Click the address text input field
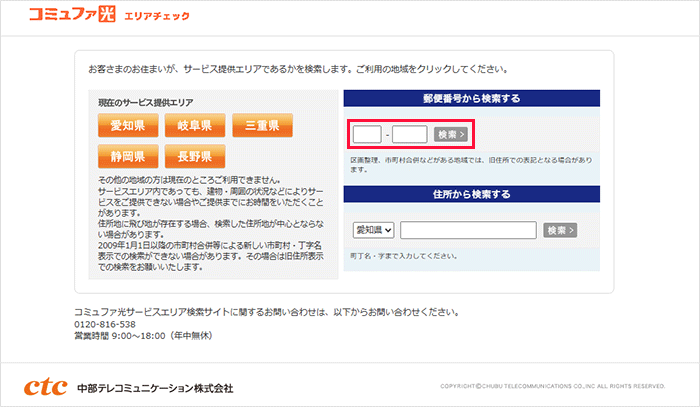The height and width of the screenshot is (407, 700). [468, 230]
